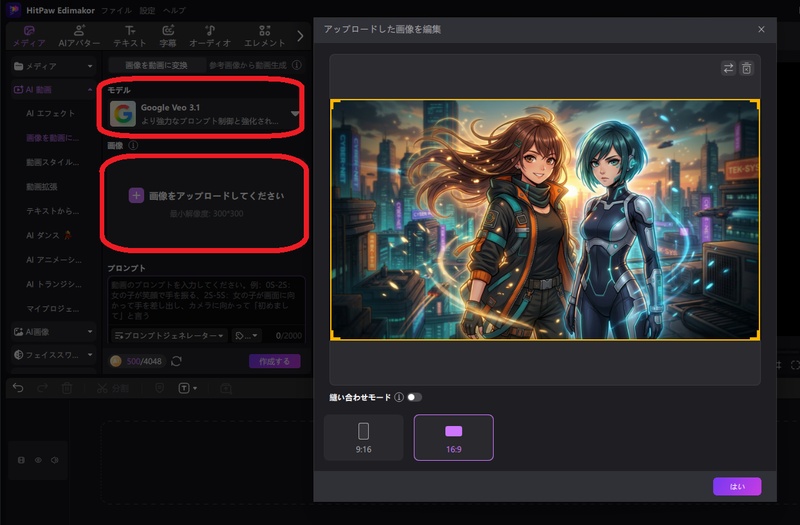This screenshot has width=800, height=525.
Task: Click the trash delete icon in timeline toolbar
Action: pyautogui.click(x=67, y=388)
